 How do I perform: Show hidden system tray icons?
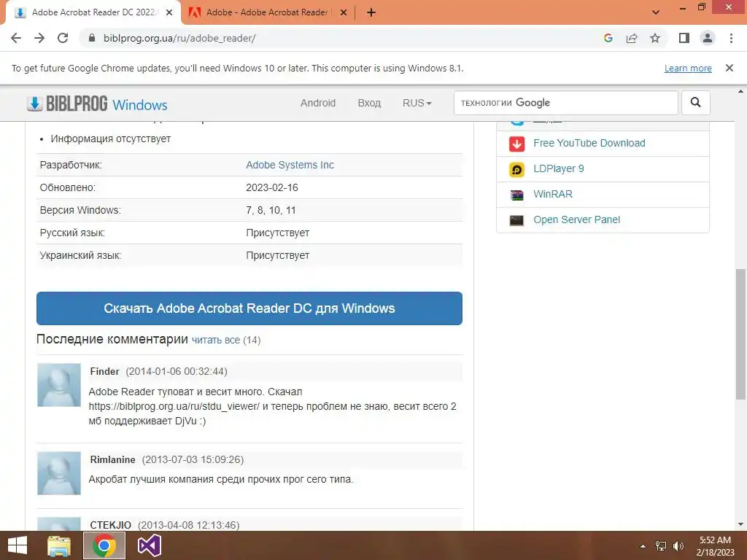[643, 546]
